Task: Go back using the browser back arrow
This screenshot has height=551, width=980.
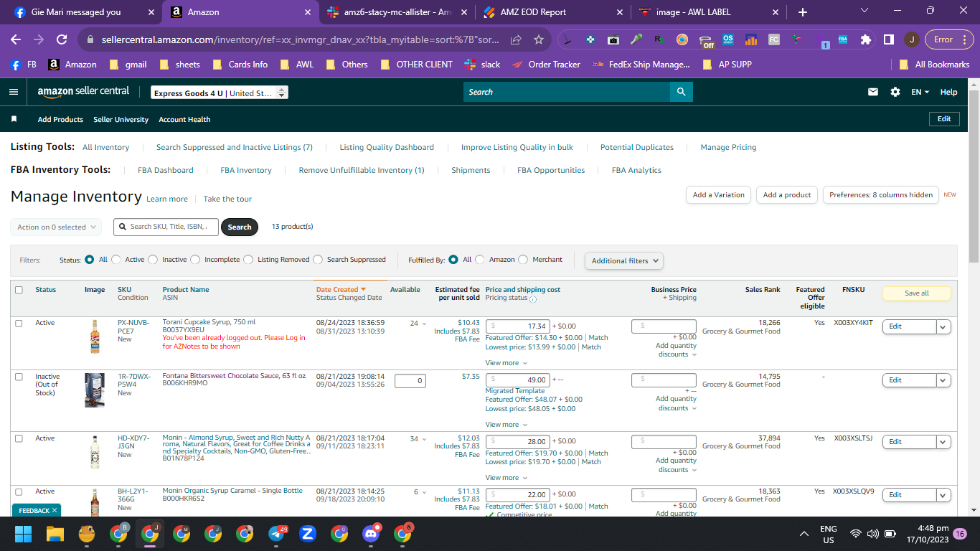Action: click(16, 39)
